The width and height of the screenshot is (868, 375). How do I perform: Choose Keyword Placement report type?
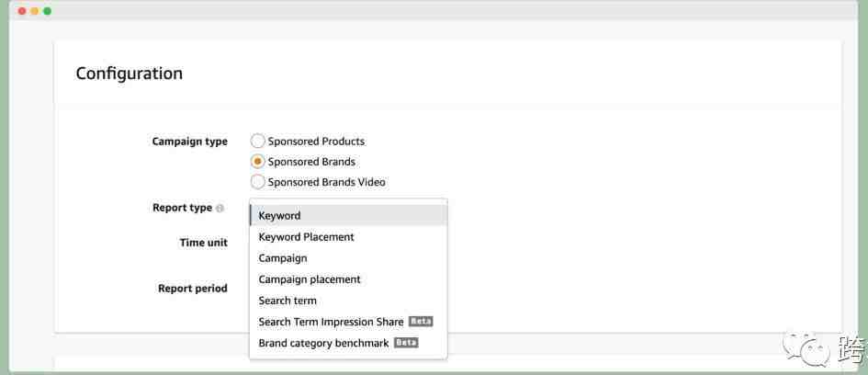pos(348,236)
